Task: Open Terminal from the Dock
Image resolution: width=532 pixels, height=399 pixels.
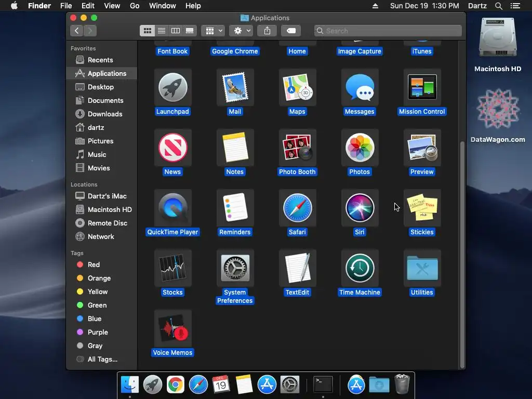Action: point(323,384)
